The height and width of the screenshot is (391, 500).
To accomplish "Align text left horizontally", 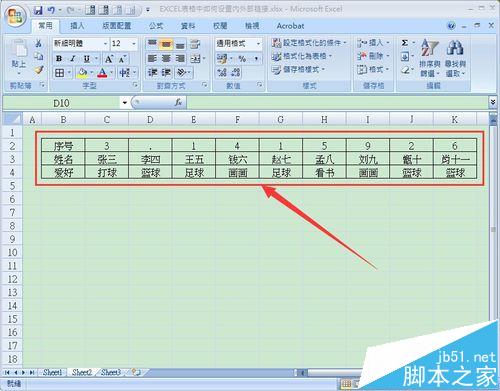I will tap(152, 59).
